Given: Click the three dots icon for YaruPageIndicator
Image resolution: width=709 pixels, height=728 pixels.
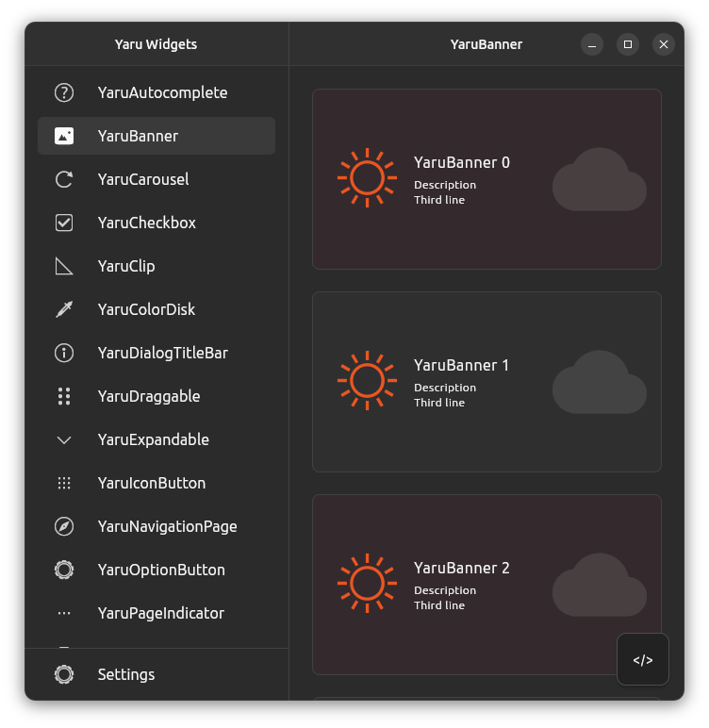Looking at the screenshot, I should tap(64, 613).
